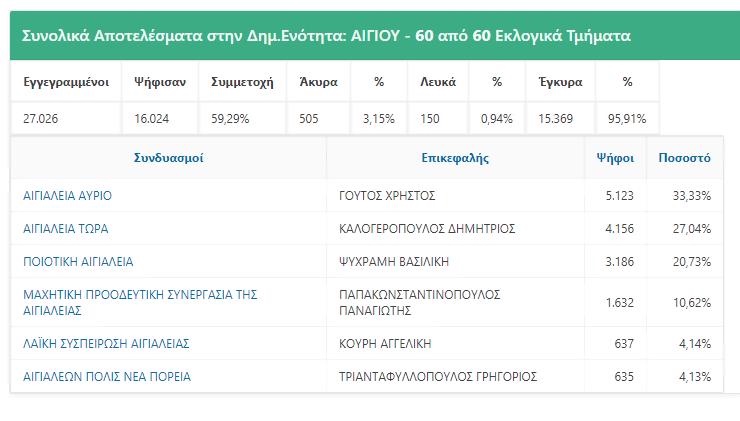Select the Έγκυρα value 15.369
This screenshot has width=740, height=421.
click(555, 118)
